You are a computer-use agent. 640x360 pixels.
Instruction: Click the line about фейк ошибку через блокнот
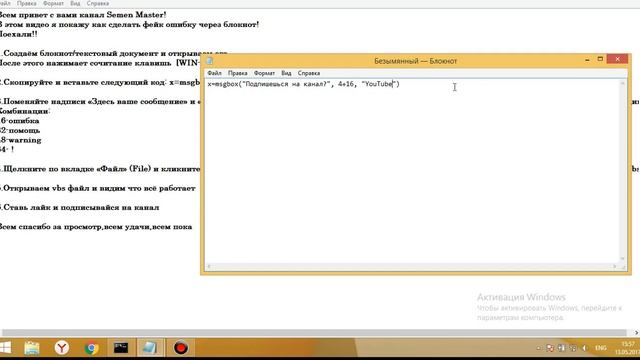click(129, 24)
